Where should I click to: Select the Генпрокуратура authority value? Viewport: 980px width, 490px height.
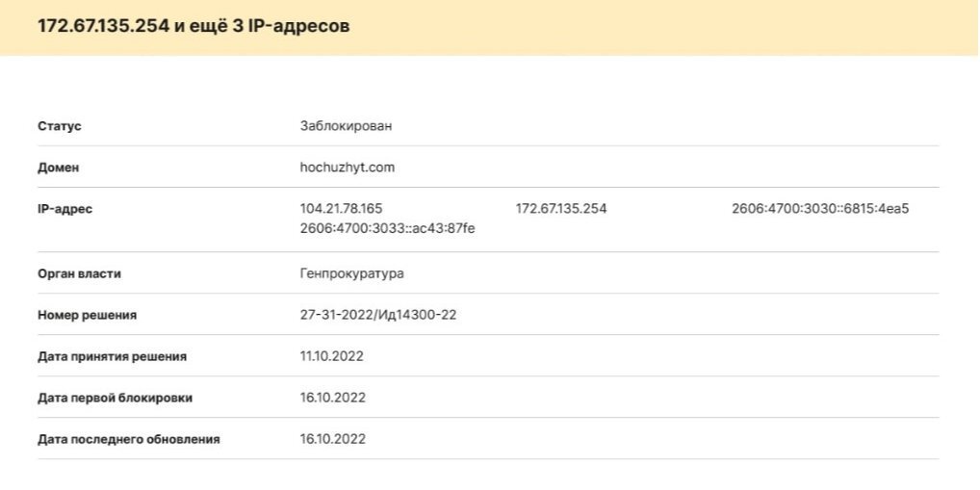tap(351, 274)
